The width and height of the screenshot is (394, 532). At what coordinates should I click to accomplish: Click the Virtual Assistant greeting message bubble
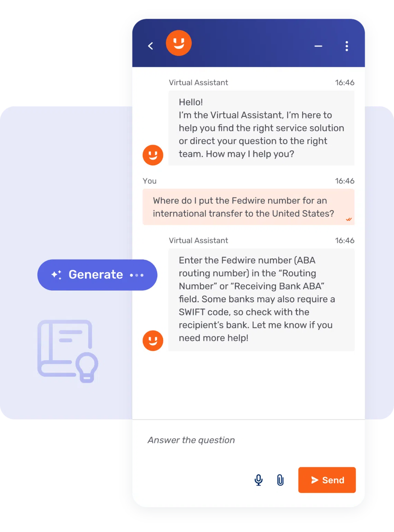pyautogui.click(x=261, y=128)
